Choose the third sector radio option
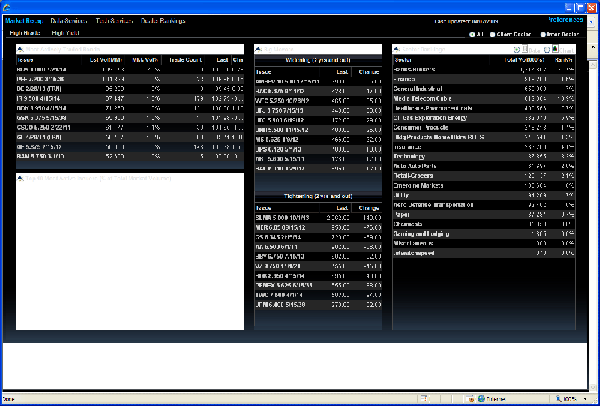The width and height of the screenshot is (600, 406). 541,34
